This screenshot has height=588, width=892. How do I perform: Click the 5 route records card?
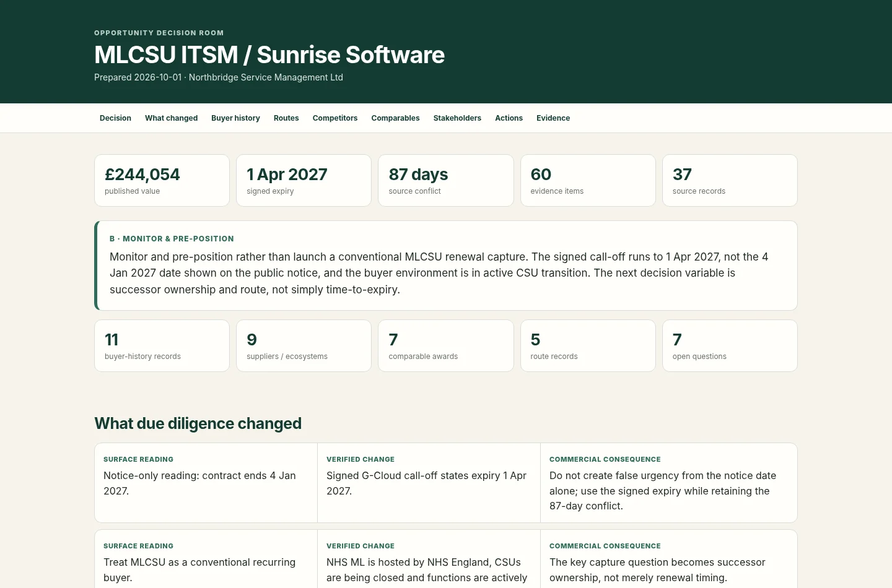(x=588, y=345)
